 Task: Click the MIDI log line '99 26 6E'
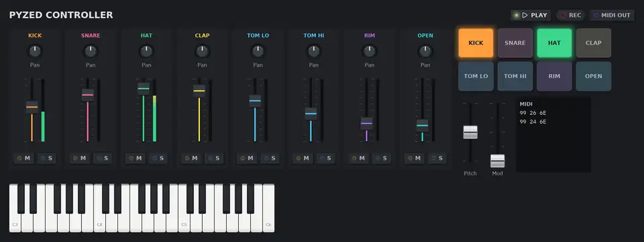[x=533, y=113]
